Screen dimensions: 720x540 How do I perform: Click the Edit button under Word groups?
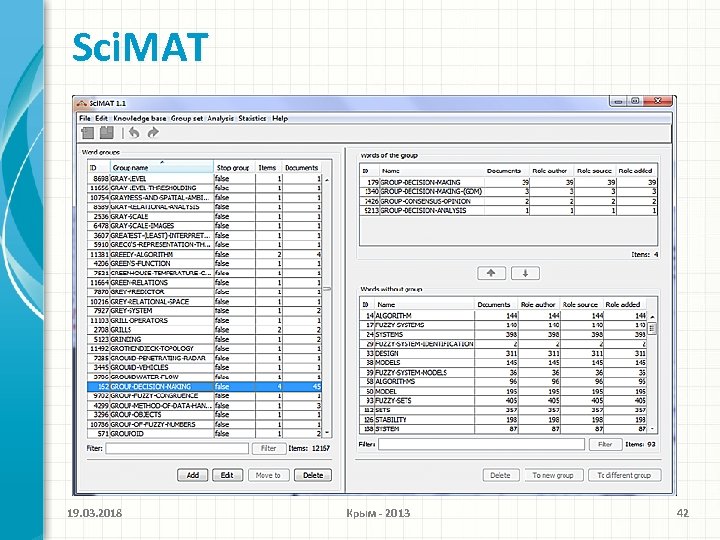pyautogui.click(x=227, y=475)
